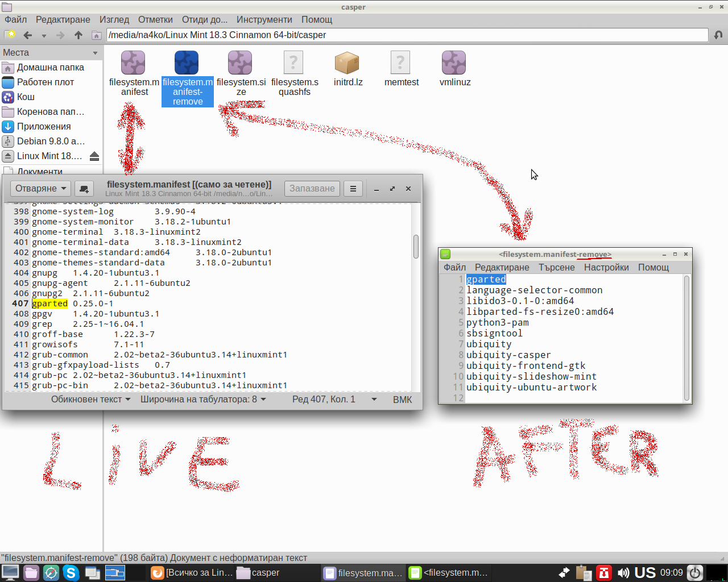Click the reload icon beside location bar
This screenshot has height=582, width=728.
point(718,35)
